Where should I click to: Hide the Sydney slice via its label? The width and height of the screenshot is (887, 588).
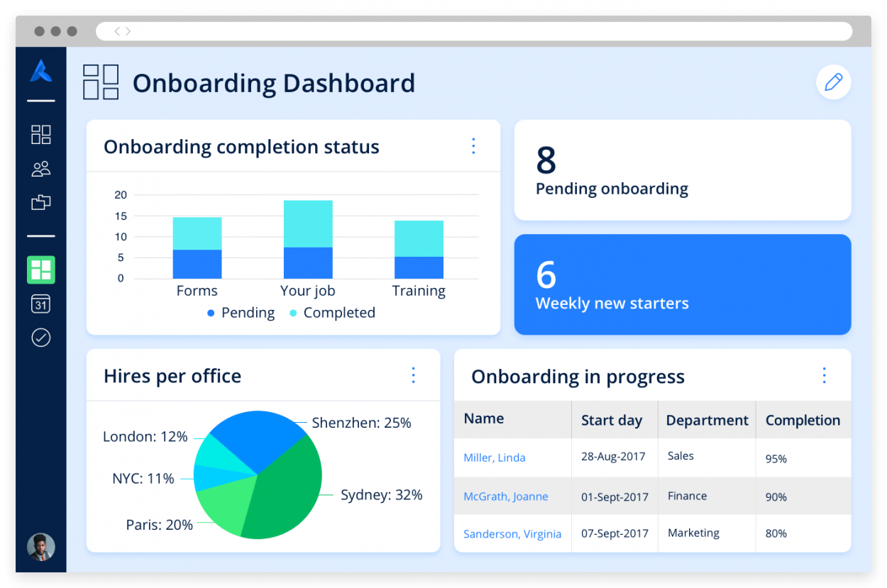[x=381, y=495]
